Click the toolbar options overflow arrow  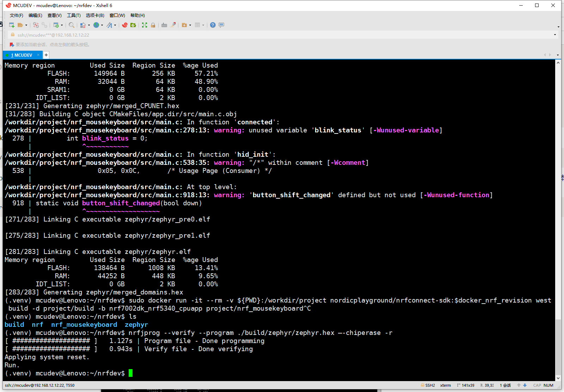tap(558, 27)
